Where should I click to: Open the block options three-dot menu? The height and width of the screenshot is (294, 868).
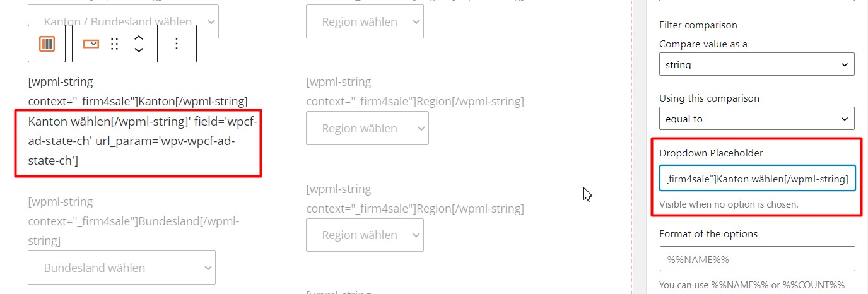point(177,44)
